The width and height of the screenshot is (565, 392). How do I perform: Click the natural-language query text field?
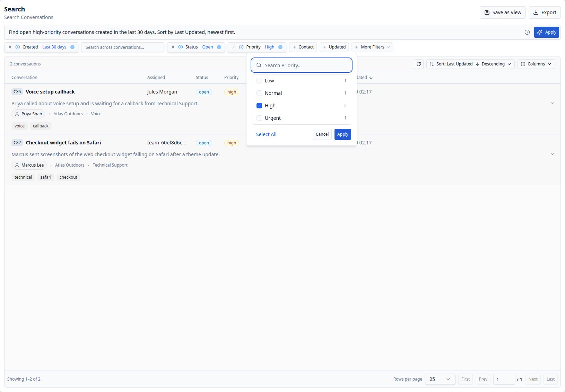coord(263,32)
